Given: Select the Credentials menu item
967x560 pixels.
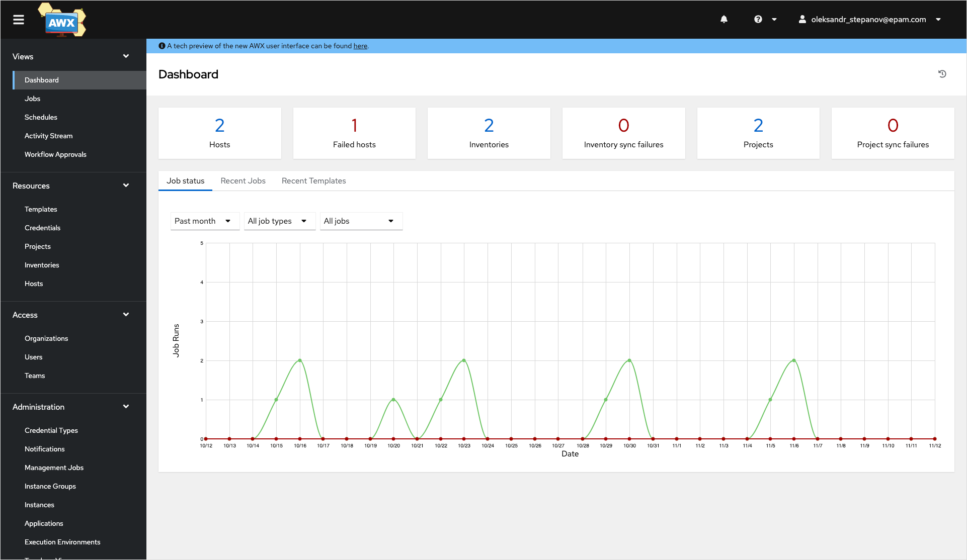Looking at the screenshot, I should click(43, 227).
